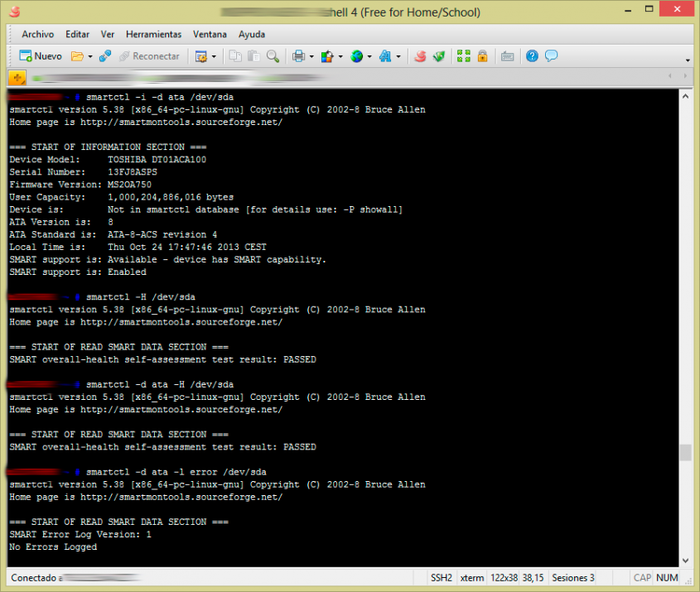700x592 pixels.
Task: Open the Herramientas menu
Action: [x=153, y=34]
